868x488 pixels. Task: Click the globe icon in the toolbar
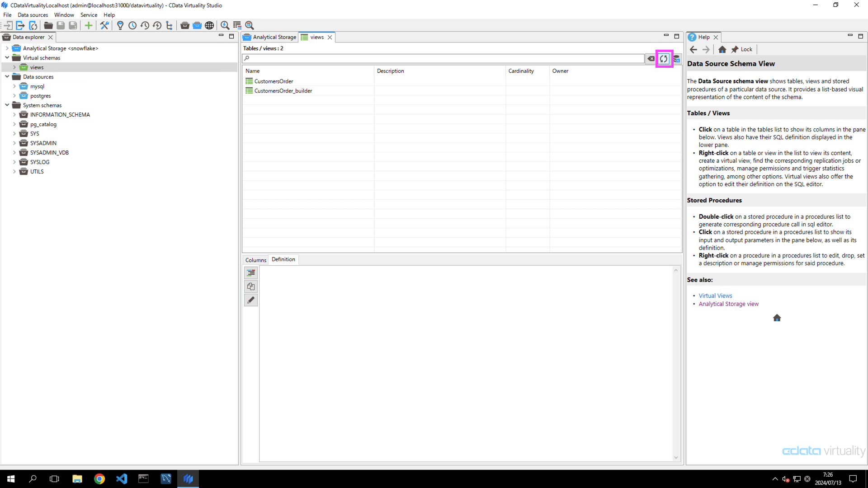210,25
